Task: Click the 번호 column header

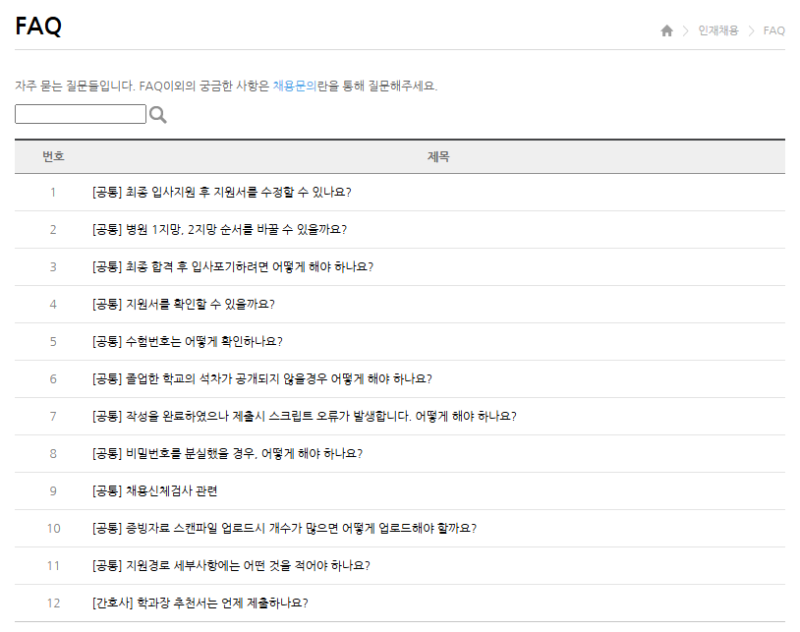Action: click(x=53, y=157)
